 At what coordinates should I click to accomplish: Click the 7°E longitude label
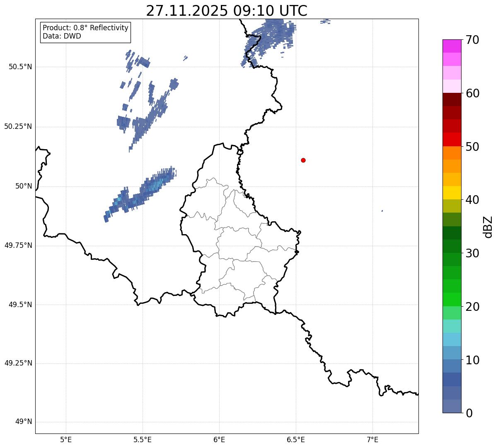(372, 439)
